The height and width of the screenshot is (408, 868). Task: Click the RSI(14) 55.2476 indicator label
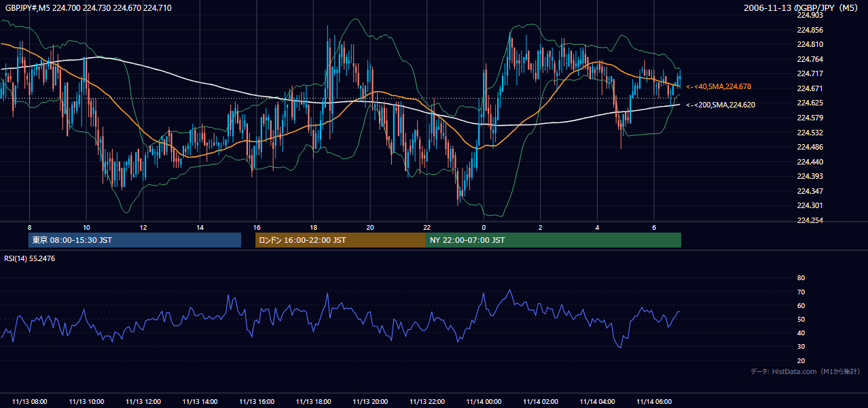30,258
